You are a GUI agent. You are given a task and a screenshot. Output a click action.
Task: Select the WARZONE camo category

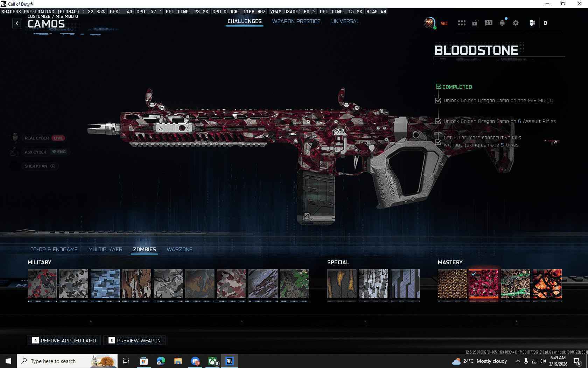(179, 250)
